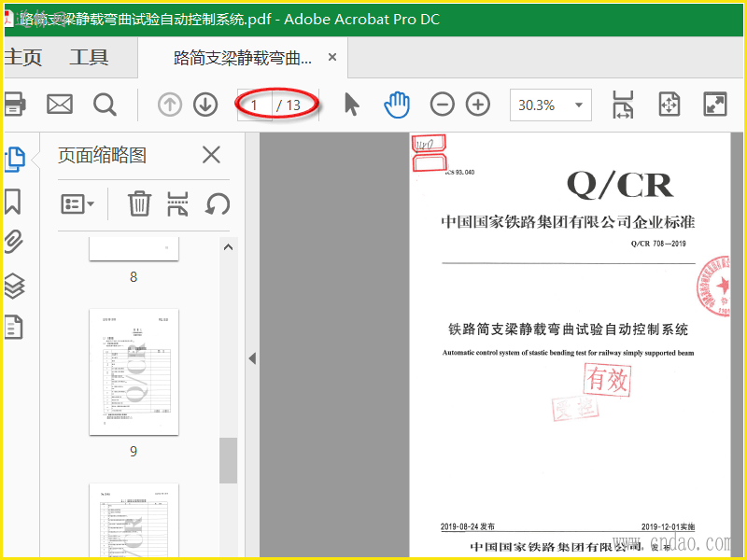Zoom out with the minus button

(442, 105)
